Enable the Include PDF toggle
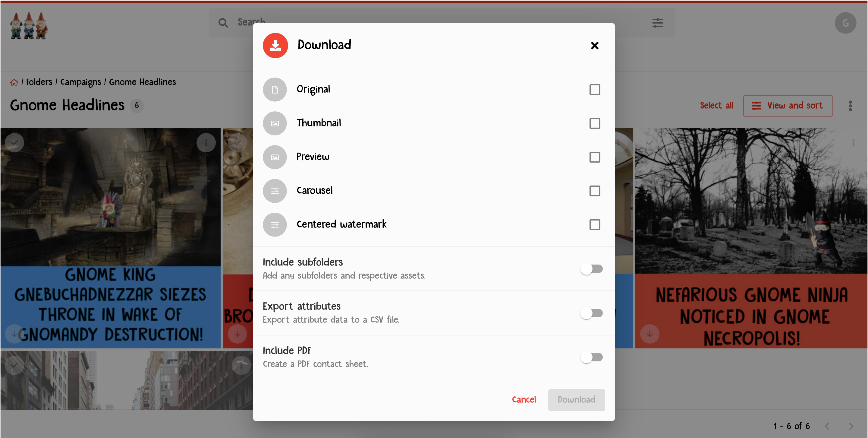This screenshot has width=868, height=438. point(591,357)
